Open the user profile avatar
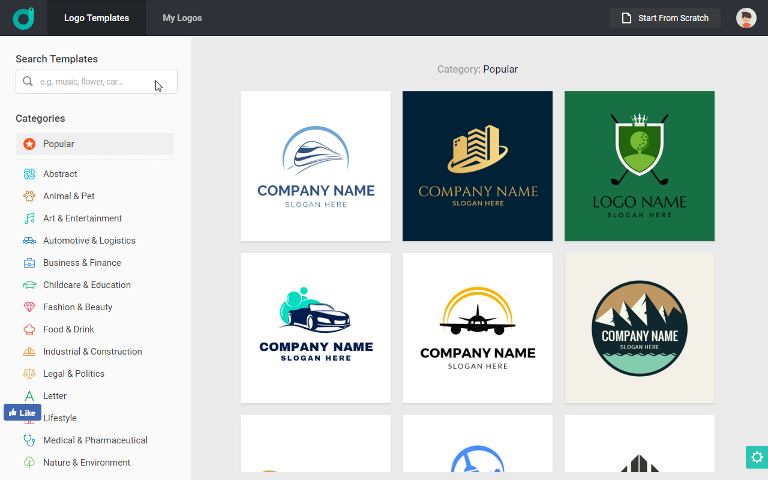The image size is (768, 480). [x=746, y=18]
